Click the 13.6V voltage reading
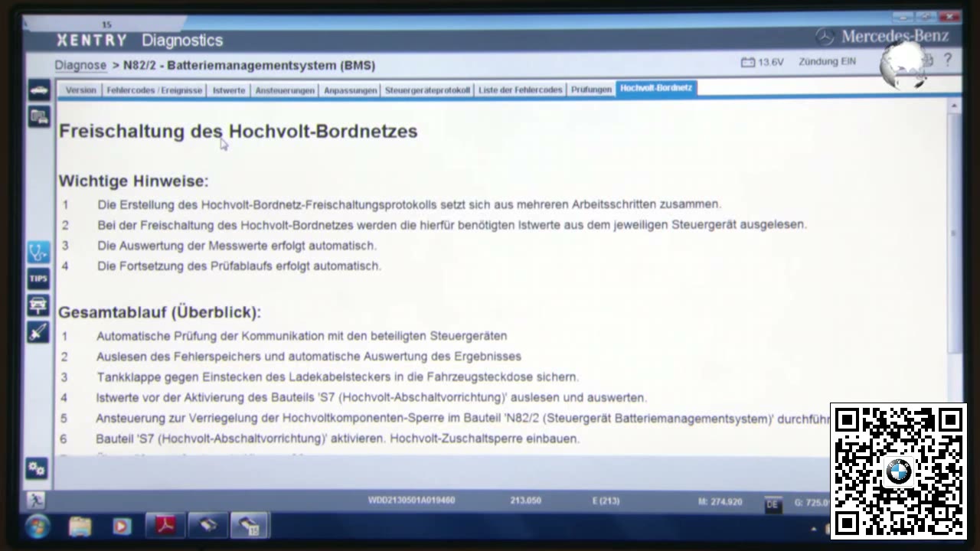Screen dimensions: 980x551 (x=771, y=62)
